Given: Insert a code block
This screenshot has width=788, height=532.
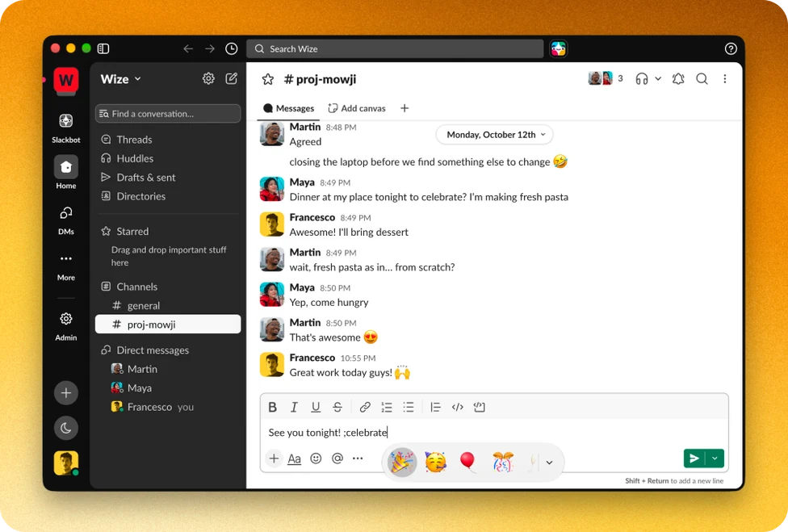Looking at the screenshot, I should pyautogui.click(x=479, y=408).
